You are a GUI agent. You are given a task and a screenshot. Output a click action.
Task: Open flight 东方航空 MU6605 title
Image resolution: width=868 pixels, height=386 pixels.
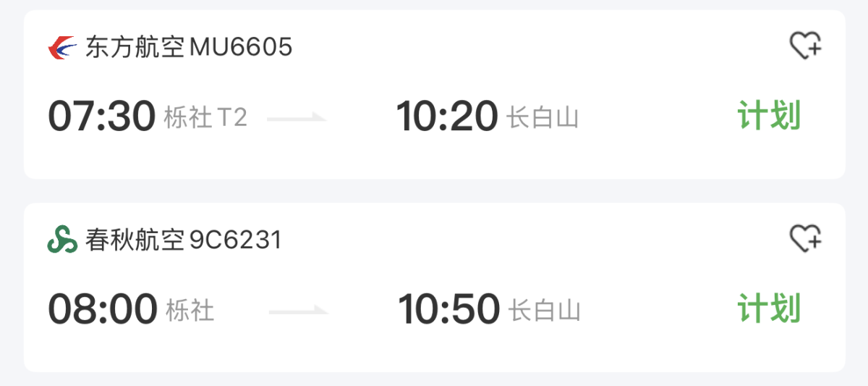[x=189, y=48]
